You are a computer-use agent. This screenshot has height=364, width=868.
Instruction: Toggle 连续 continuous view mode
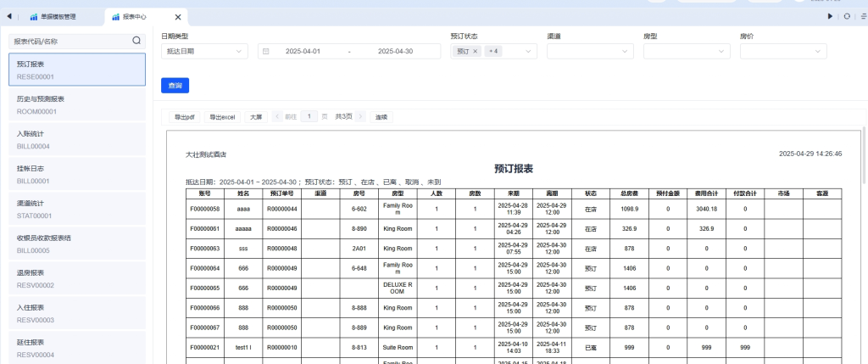[381, 116]
